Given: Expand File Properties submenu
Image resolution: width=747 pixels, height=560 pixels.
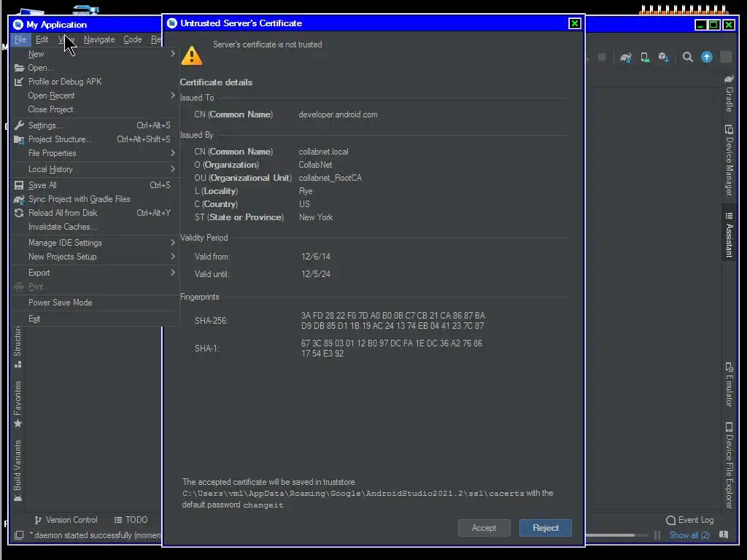Looking at the screenshot, I should 95,153.
